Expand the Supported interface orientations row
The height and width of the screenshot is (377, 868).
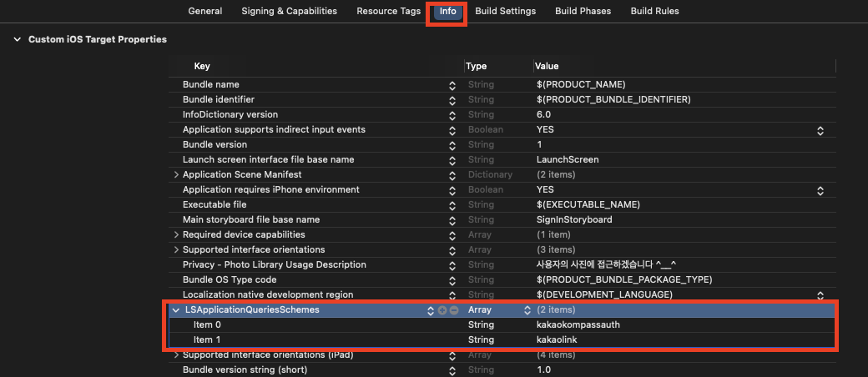click(177, 249)
